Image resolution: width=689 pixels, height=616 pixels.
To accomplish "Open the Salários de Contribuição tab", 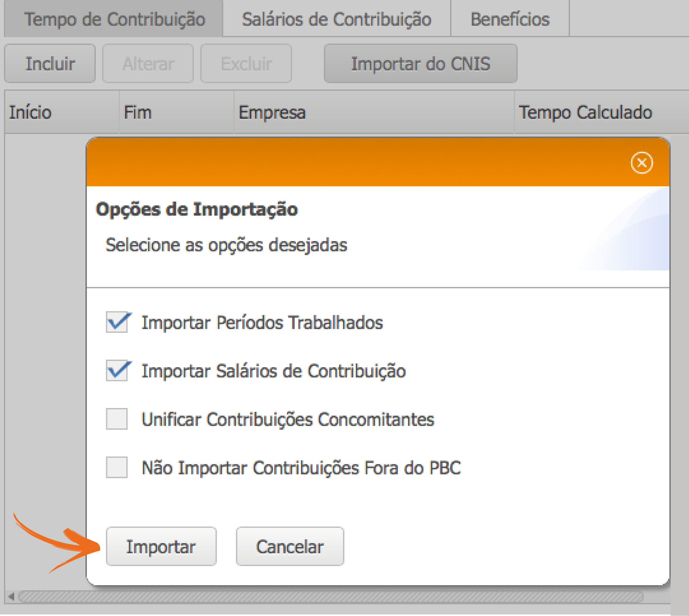I will click(337, 19).
